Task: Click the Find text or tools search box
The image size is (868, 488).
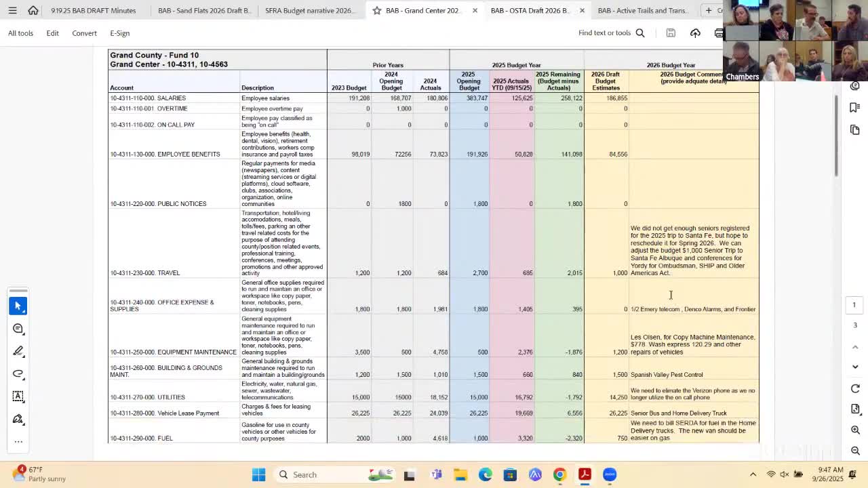Action: [x=604, y=33]
